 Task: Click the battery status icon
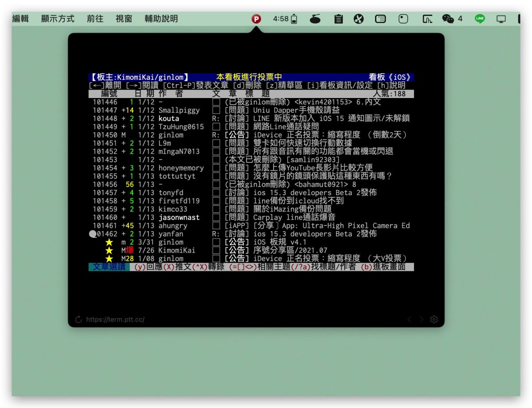[294, 19]
